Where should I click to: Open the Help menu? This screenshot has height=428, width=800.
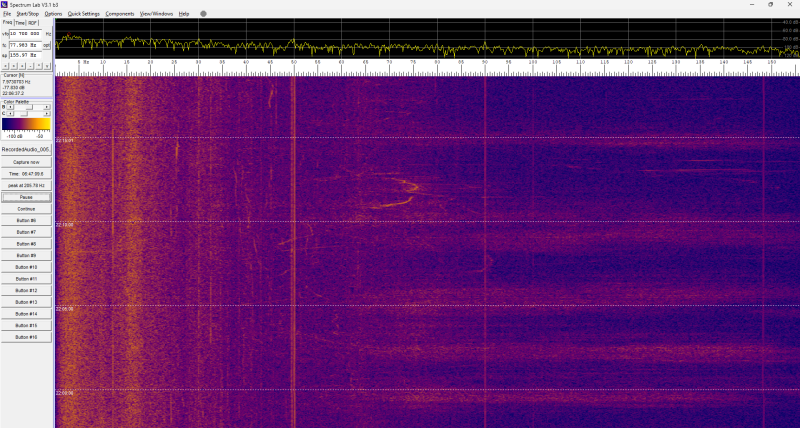pos(184,14)
